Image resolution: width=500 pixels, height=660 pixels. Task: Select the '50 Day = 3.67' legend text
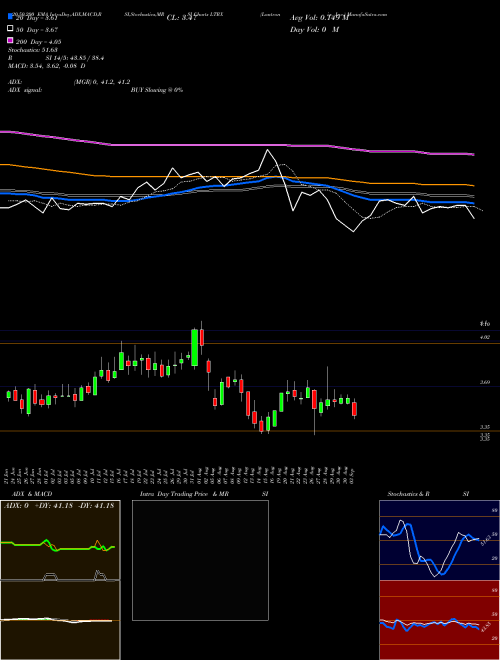click(37, 30)
